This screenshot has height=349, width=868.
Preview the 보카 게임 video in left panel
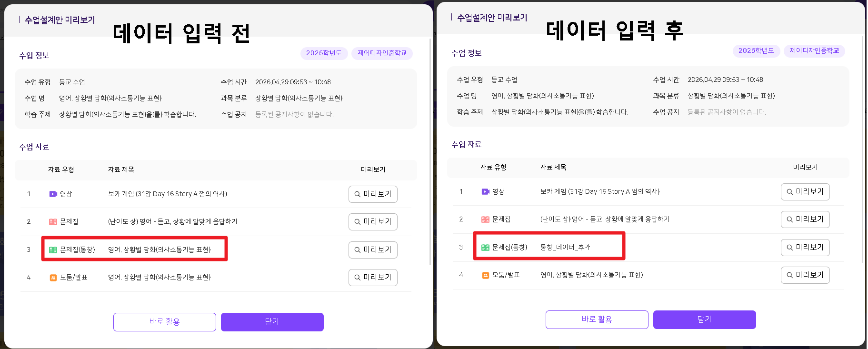(373, 194)
